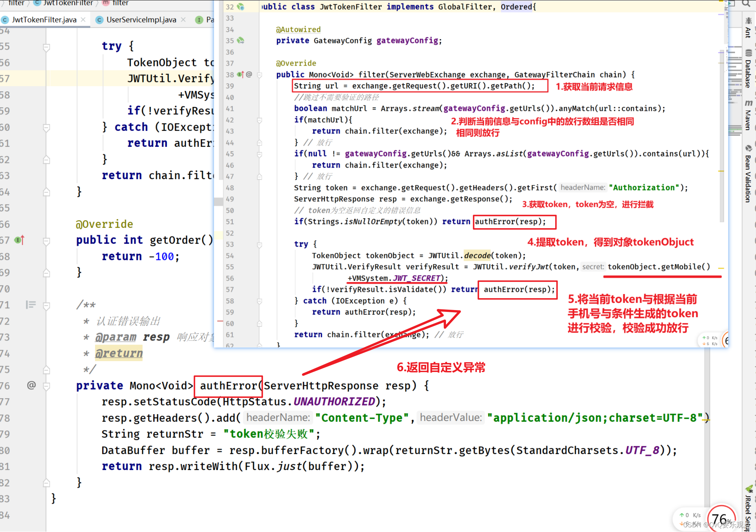Viewport: 756px width, 532px height.
Task: Click the @return tag in the Javadoc
Action: point(119,353)
